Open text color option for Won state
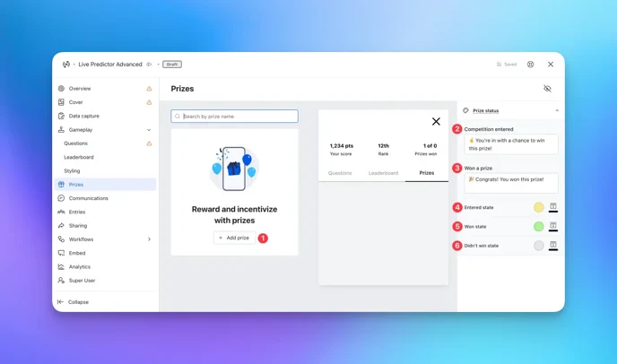This screenshot has width=617, height=364. (x=552, y=226)
